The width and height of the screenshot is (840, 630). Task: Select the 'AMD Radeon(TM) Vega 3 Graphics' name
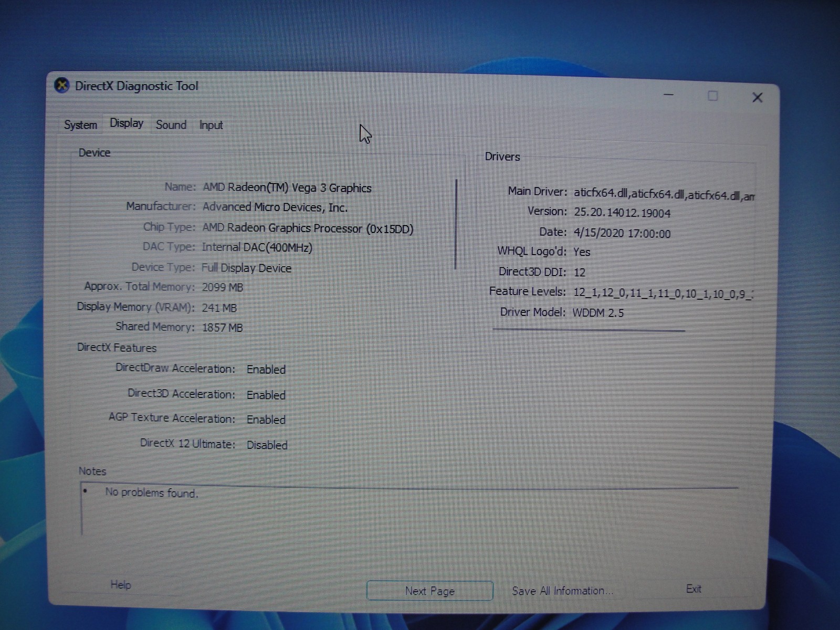[x=287, y=188]
